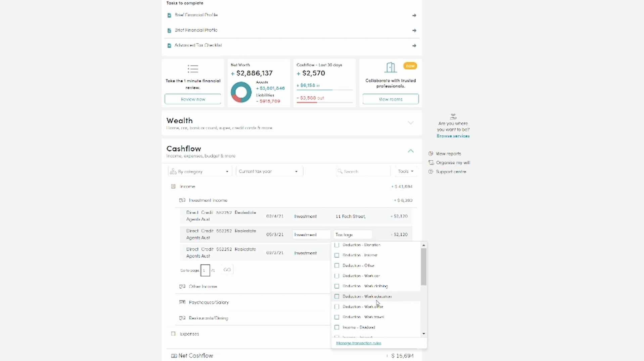Click the Search input field
The height and width of the screenshot is (361, 644).
pyautogui.click(x=363, y=171)
